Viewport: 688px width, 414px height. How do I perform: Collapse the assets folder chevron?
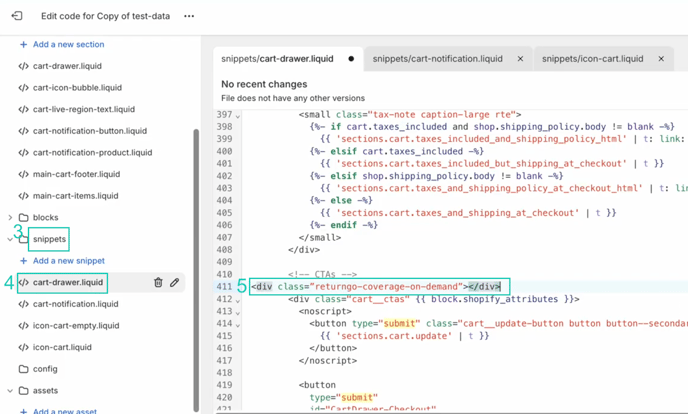[x=10, y=391]
